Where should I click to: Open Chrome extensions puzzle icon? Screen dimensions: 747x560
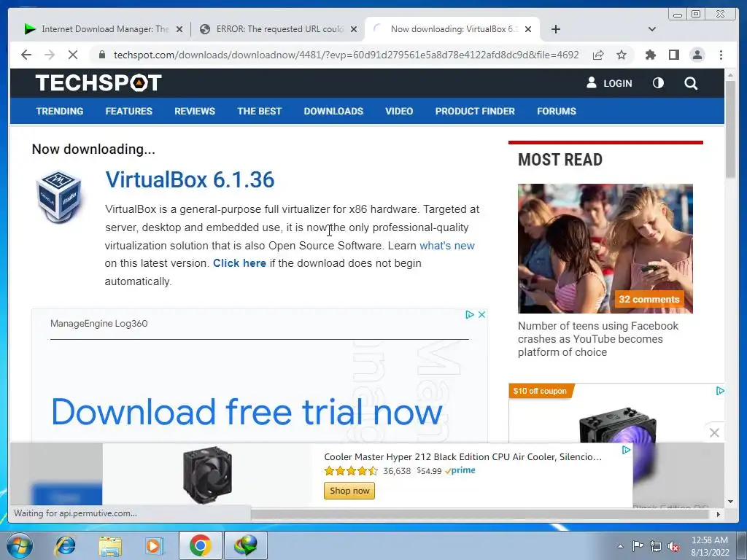coord(650,55)
